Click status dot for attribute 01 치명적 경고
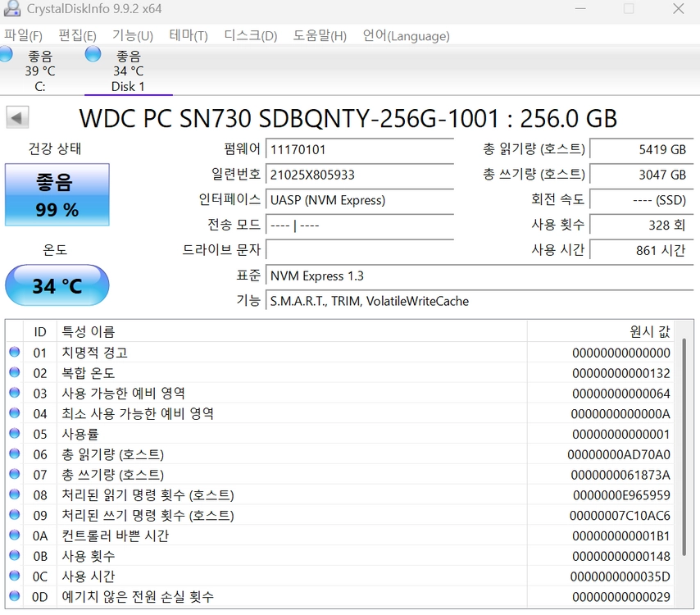 coord(15,352)
